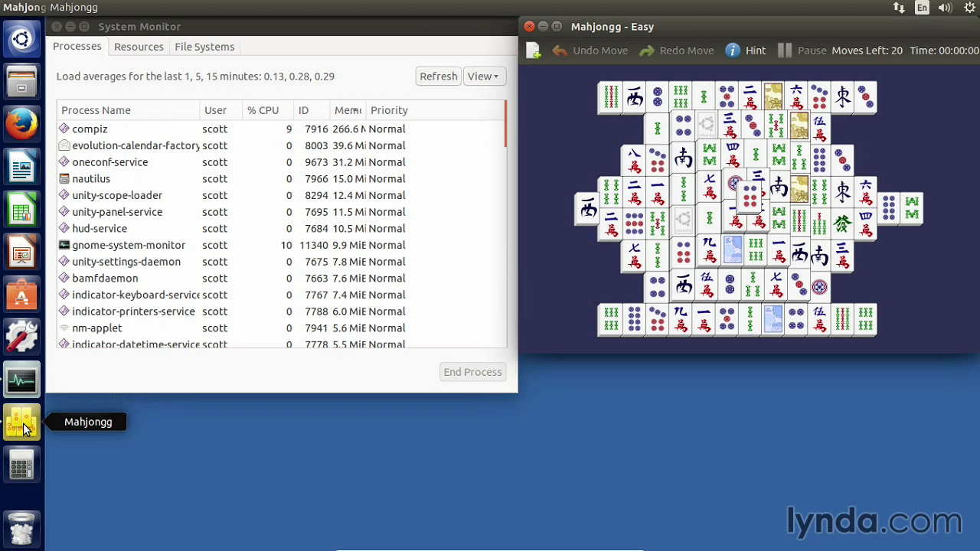Screen dimensions: 980x551
Task: Sort by ID column header
Action: 312,110
